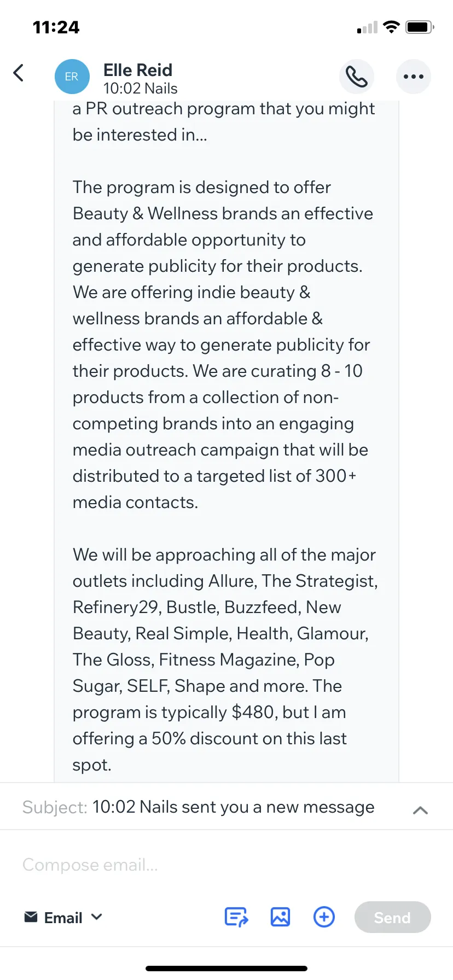Edit the subject line text
This screenshot has width=453, height=980.
pyautogui.click(x=234, y=807)
